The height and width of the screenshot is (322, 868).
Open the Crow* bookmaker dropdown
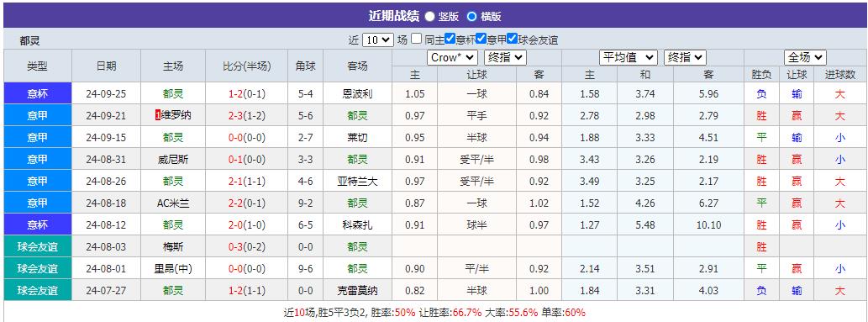click(452, 58)
